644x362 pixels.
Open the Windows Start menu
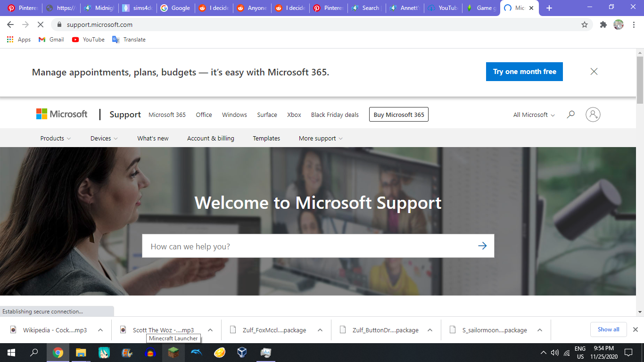(11, 353)
